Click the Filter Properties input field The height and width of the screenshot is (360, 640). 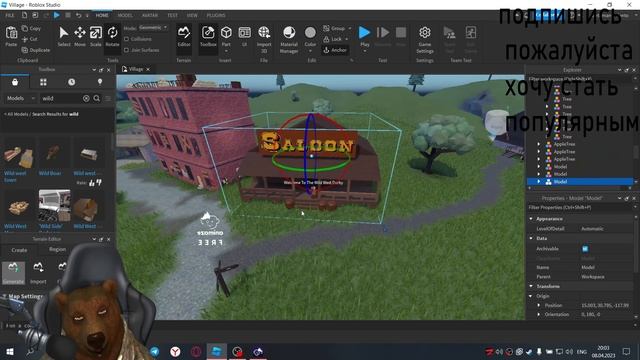pyautogui.click(x=579, y=208)
